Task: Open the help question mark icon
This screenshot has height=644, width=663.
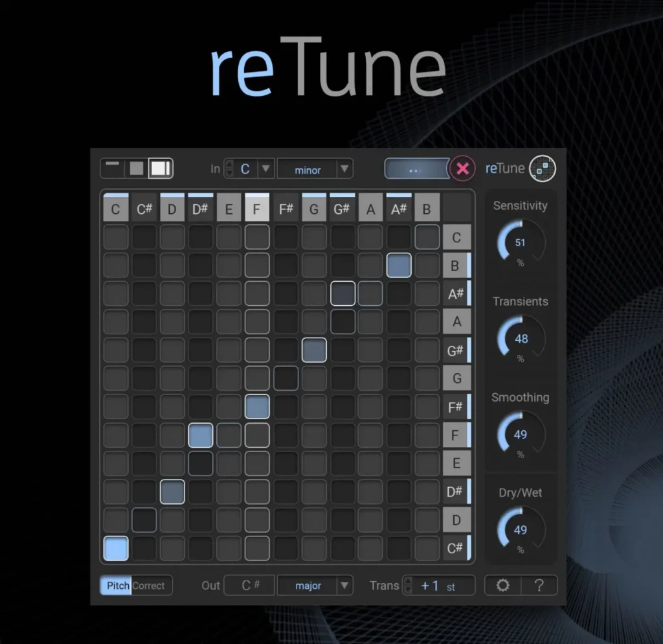Action: pos(539,586)
